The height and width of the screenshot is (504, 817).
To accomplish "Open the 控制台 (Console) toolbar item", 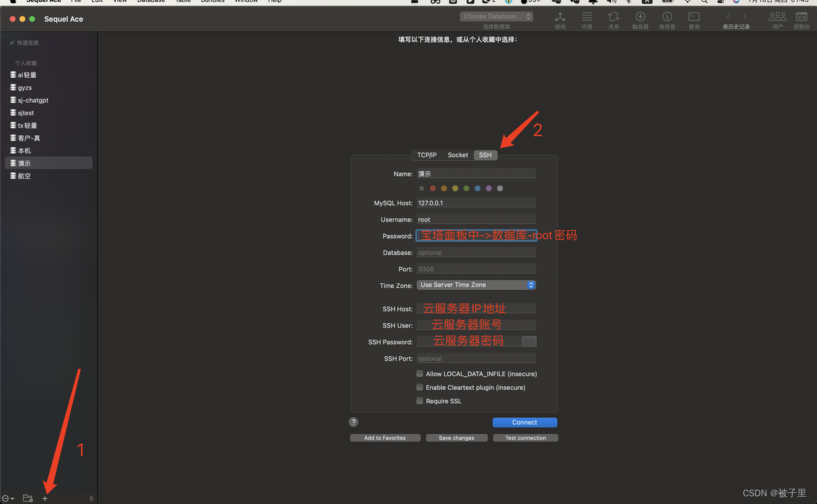I will click(802, 20).
